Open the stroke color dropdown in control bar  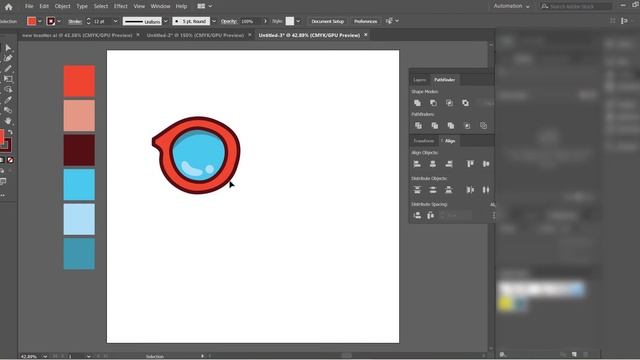[59, 21]
